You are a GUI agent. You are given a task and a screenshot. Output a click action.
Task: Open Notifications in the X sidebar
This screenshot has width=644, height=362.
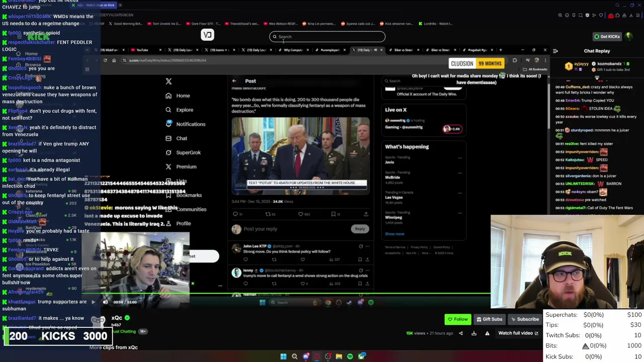(185, 124)
